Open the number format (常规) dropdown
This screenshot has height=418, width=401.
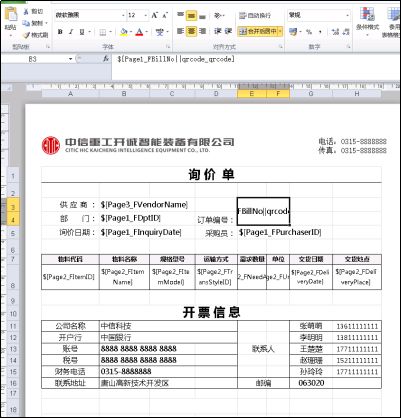(347, 15)
